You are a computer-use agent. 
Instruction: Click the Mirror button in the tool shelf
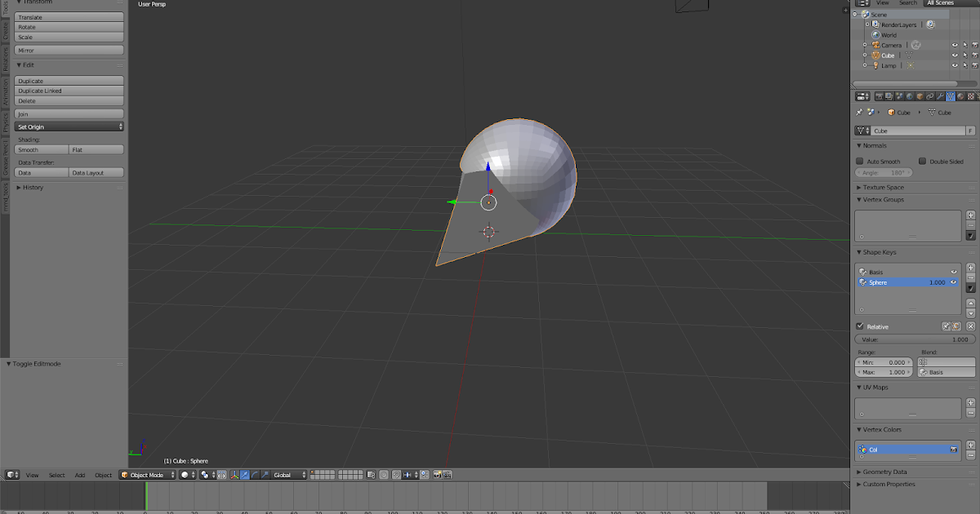point(68,50)
